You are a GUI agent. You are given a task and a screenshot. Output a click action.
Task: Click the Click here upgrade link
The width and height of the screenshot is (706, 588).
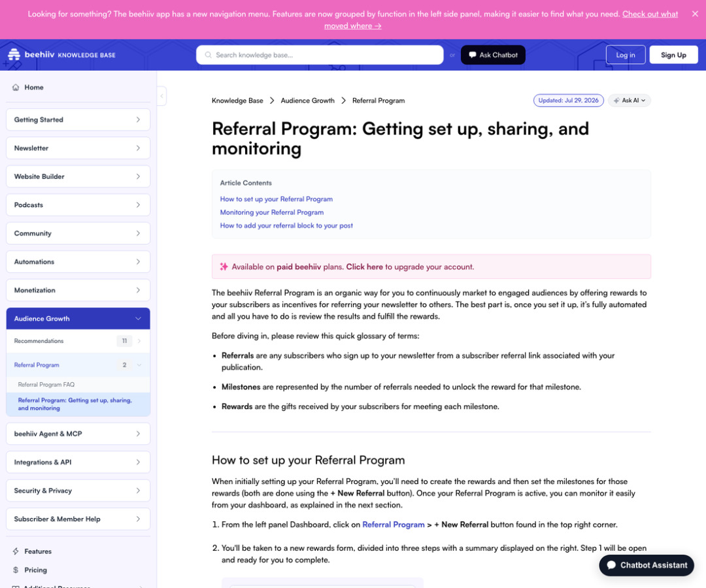point(364,267)
